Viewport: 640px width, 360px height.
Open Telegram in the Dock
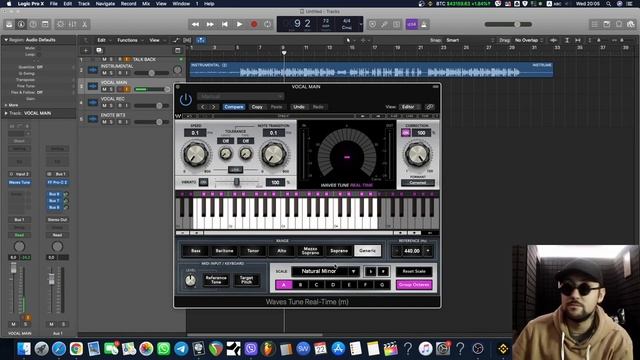181,349
